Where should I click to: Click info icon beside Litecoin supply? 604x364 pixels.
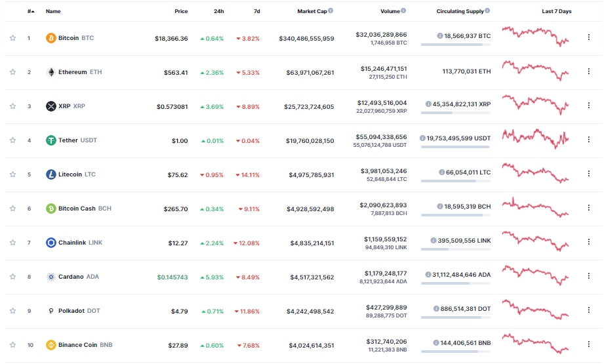coord(442,172)
